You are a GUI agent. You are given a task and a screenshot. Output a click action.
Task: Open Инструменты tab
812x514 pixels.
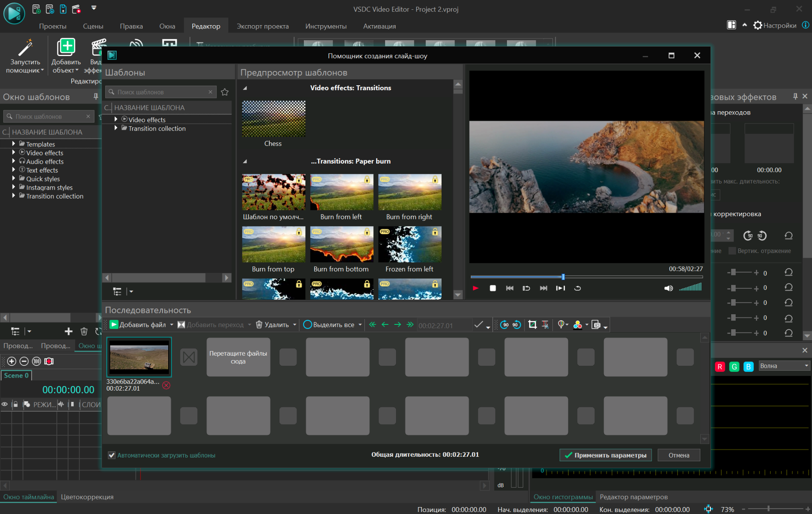pos(326,26)
